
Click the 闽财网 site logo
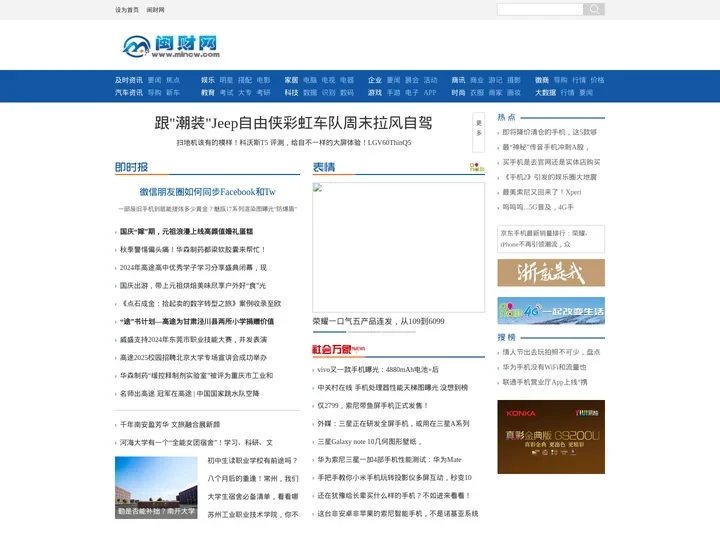171,46
